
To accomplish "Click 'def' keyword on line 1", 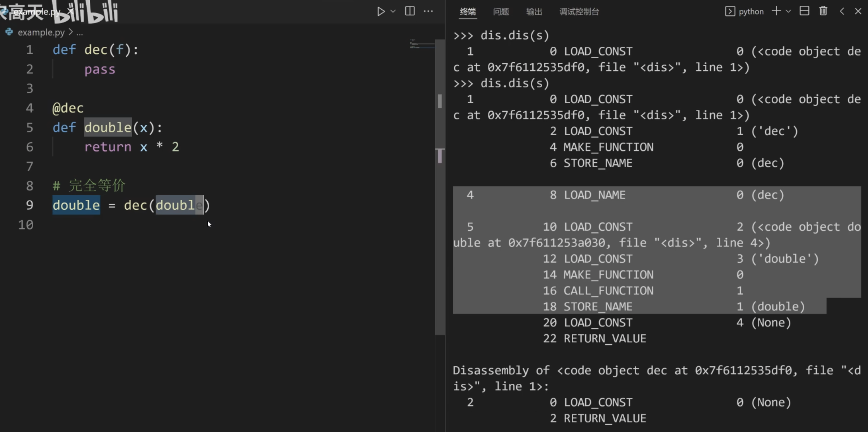I will click(x=64, y=50).
